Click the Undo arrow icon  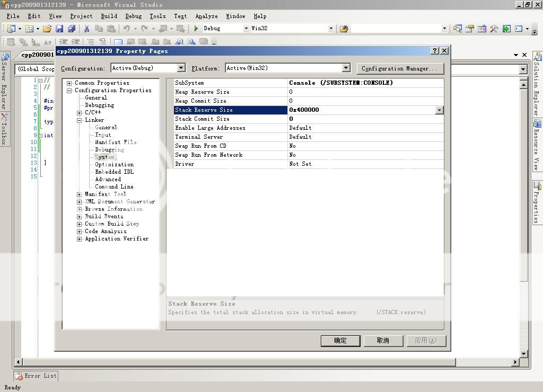click(x=126, y=29)
